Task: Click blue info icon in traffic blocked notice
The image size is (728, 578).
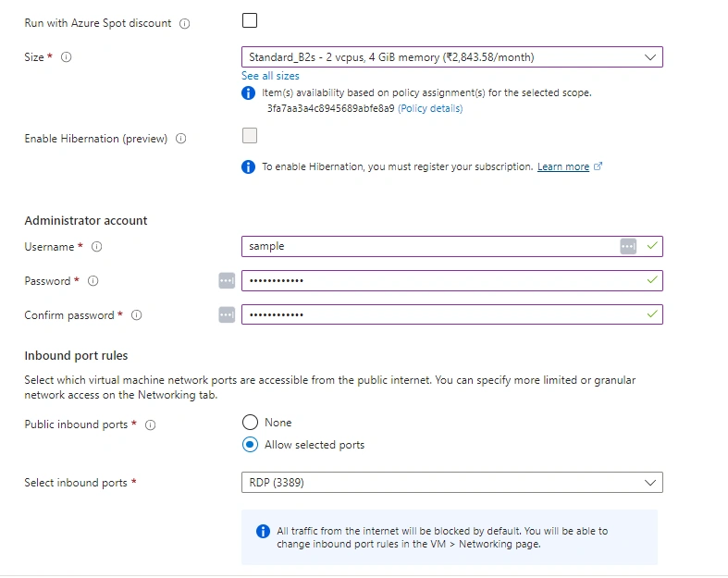Action: [x=264, y=531]
